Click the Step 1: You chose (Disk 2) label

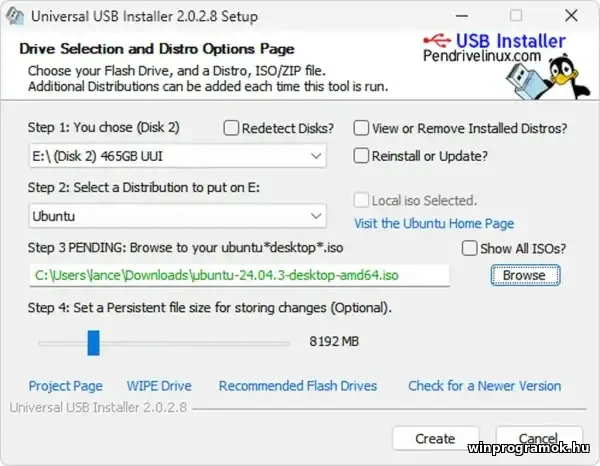tap(104, 127)
